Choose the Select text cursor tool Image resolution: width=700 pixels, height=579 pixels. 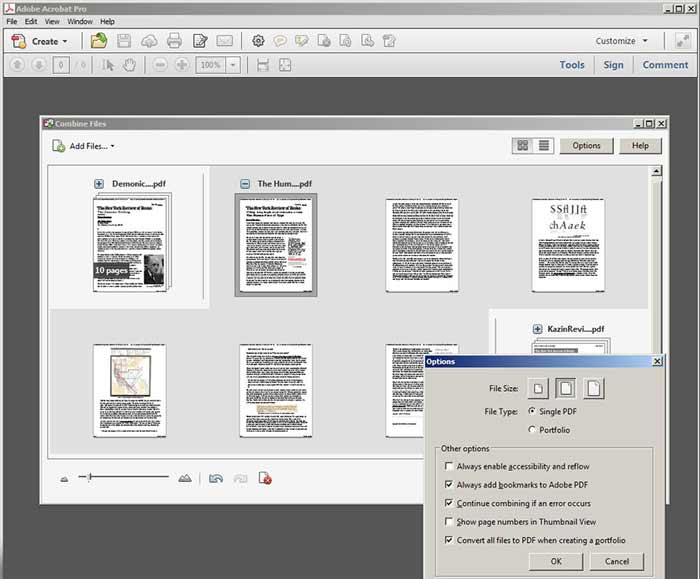click(x=108, y=65)
